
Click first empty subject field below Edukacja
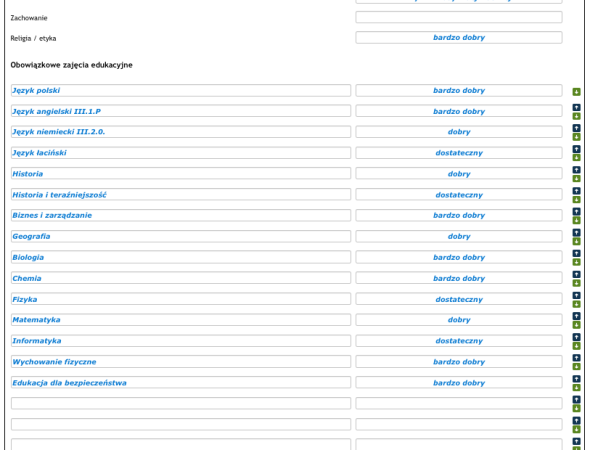click(181, 403)
